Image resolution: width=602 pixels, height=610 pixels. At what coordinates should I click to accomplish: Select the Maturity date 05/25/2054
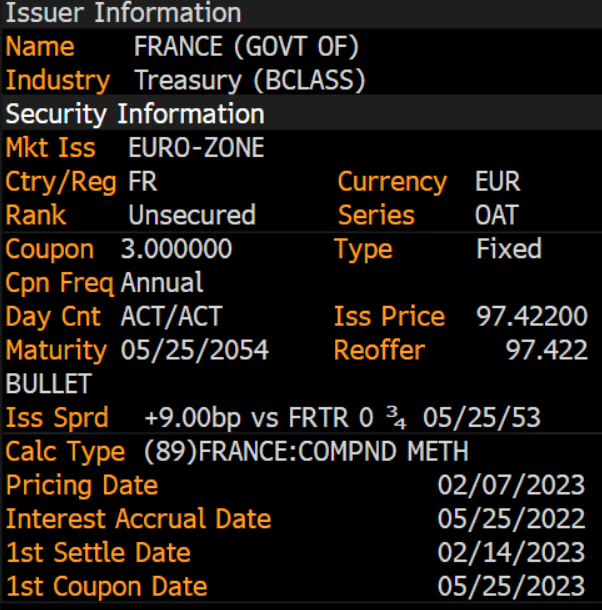tap(195, 350)
